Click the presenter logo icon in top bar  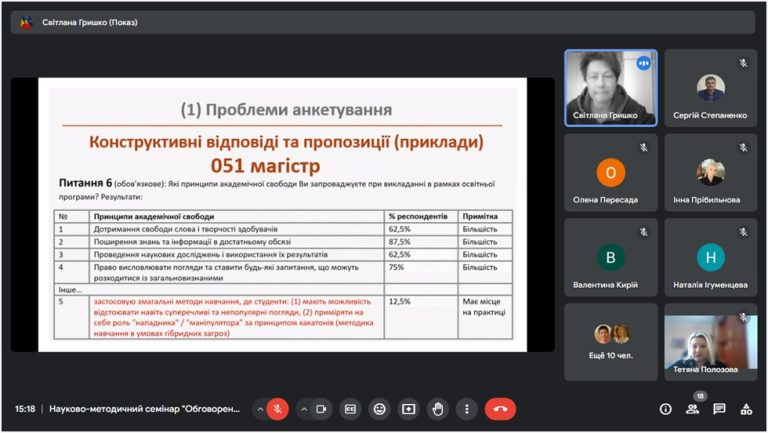click(x=26, y=23)
